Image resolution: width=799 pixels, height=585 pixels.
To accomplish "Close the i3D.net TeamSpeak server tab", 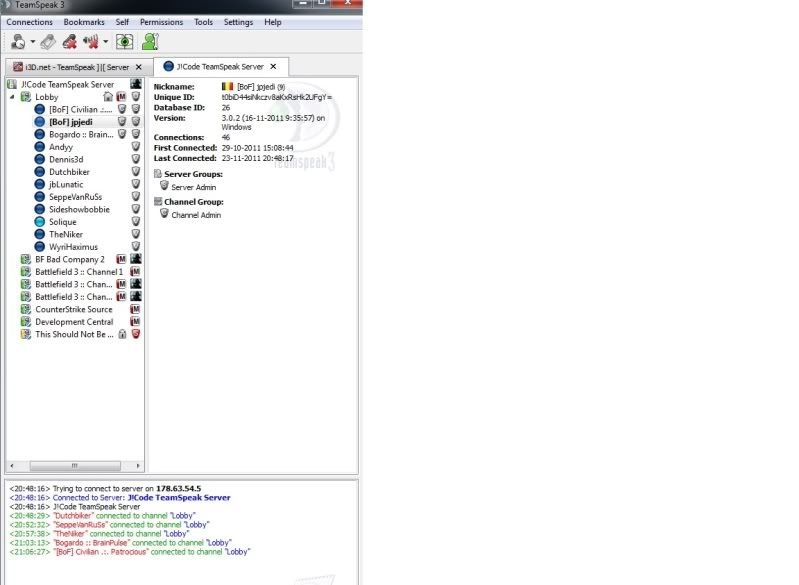I will coord(139,67).
